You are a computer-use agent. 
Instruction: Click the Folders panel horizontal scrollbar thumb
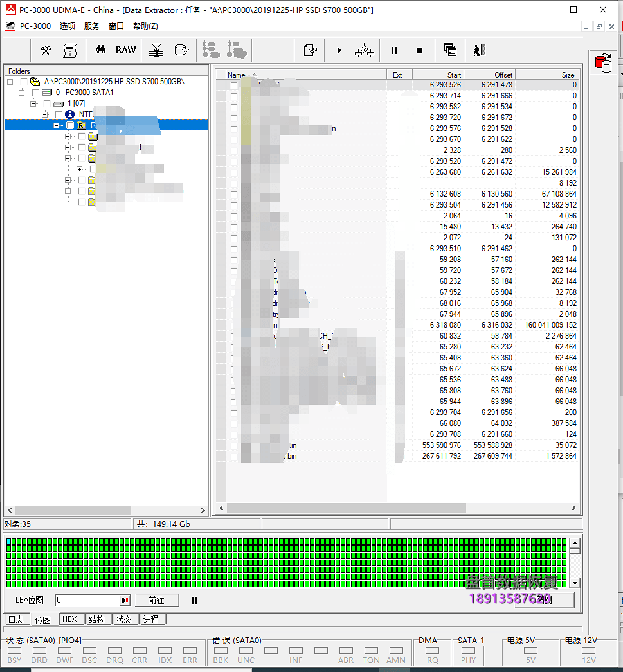pos(73,511)
